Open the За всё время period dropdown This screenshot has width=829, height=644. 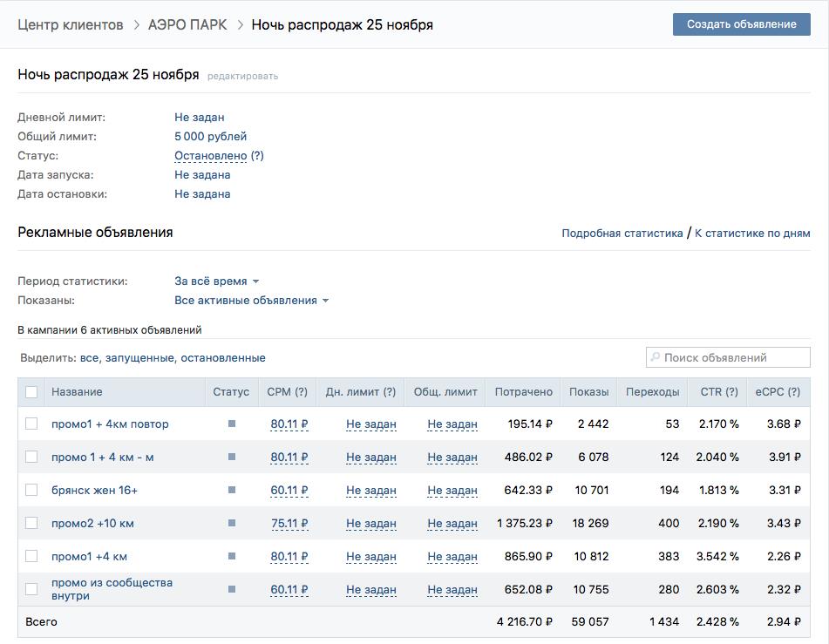[x=217, y=281]
